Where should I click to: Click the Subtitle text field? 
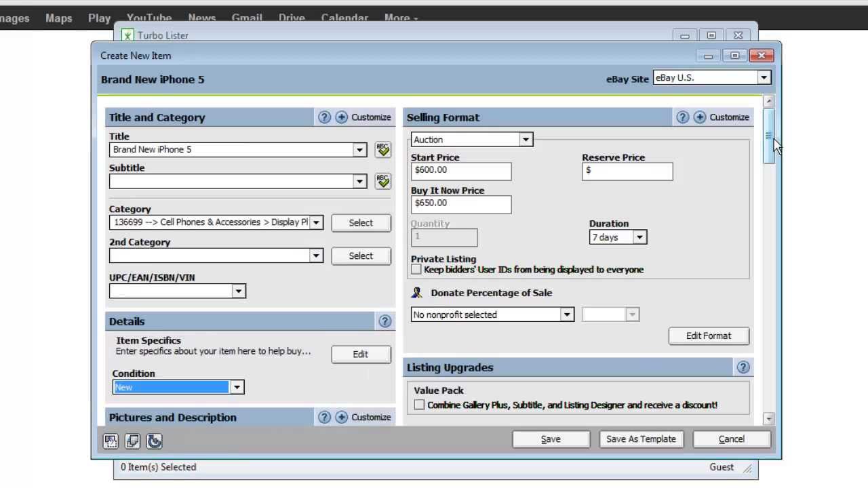click(x=231, y=181)
